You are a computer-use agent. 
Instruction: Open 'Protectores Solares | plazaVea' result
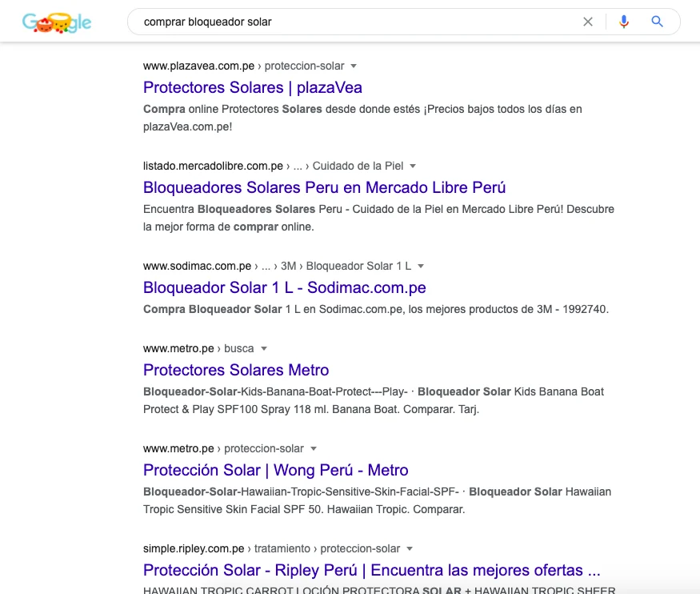click(x=253, y=87)
